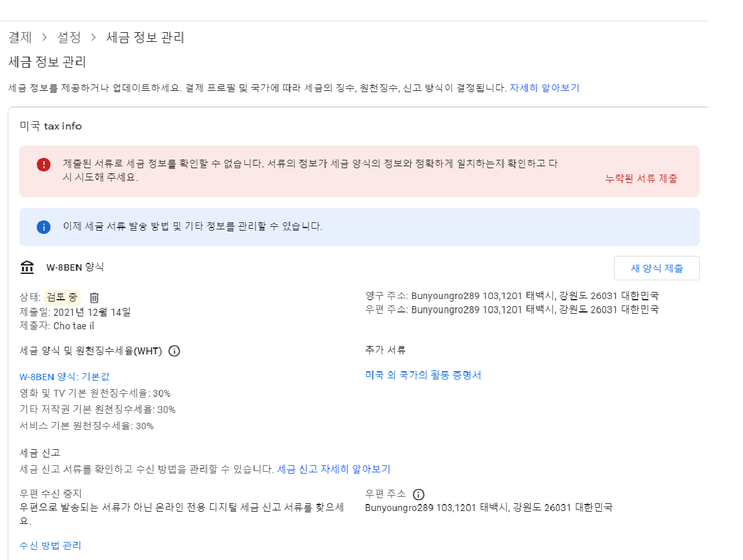The image size is (743, 560).
Task: Open the 자세히 알아보기 link
Action: point(545,88)
